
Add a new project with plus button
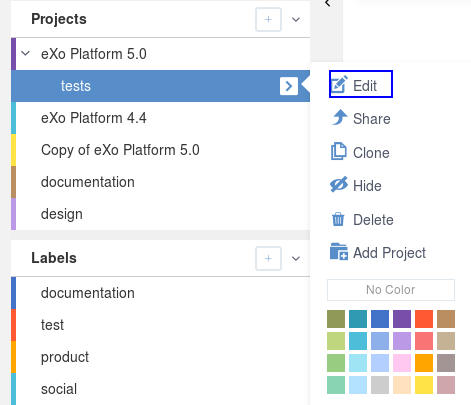[x=268, y=19]
